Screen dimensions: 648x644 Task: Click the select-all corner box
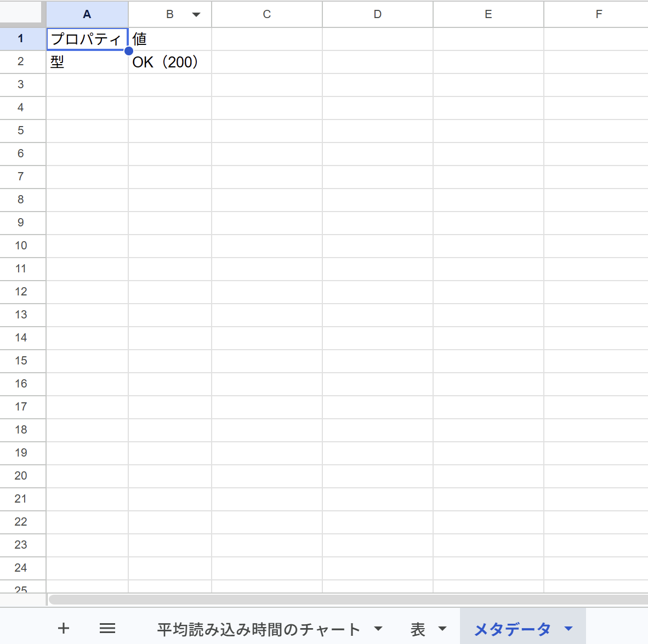coord(21,12)
